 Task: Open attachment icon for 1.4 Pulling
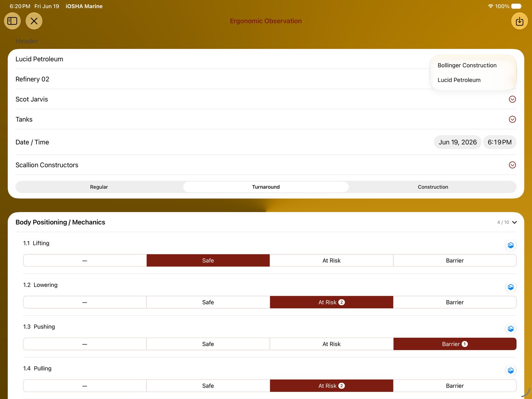click(511, 371)
